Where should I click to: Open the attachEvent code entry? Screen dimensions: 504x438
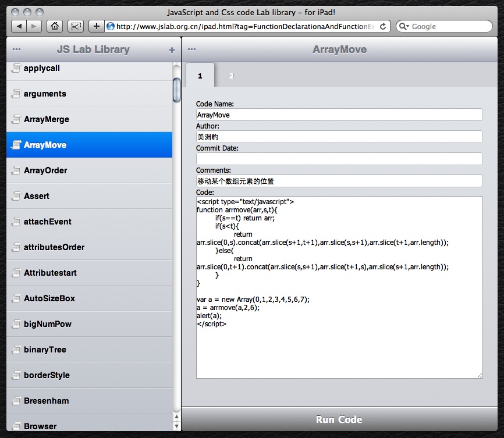(x=90, y=222)
